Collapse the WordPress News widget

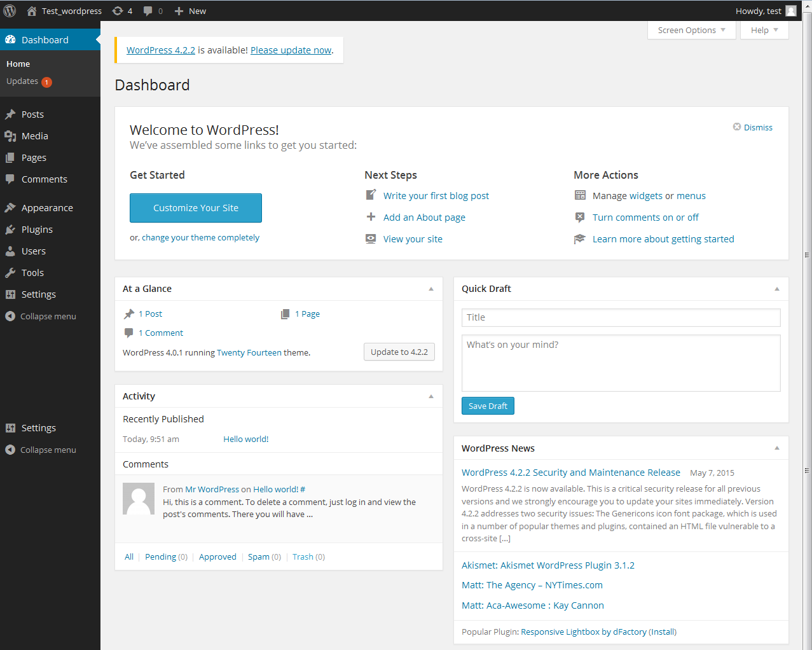[777, 448]
